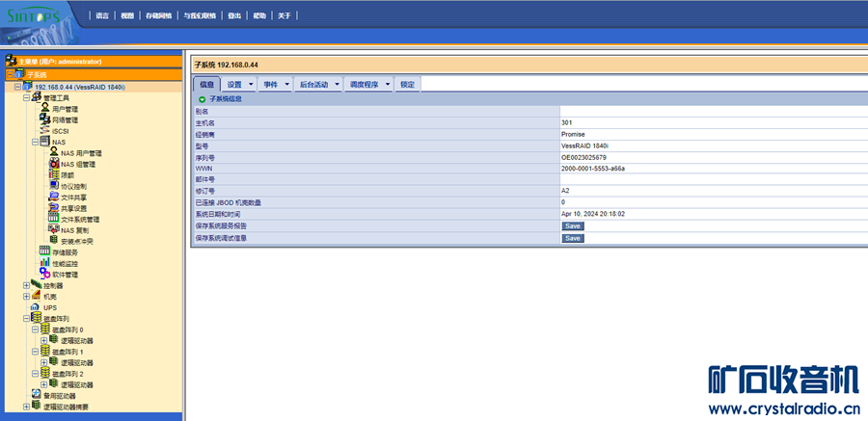Collapse the 磁盘阵列 1 node
868x421 pixels.
coord(35,352)
